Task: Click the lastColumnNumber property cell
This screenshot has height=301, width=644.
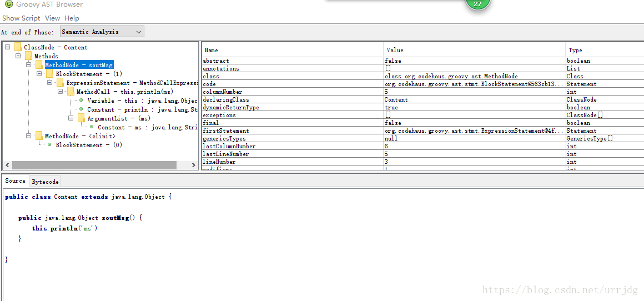Action: point(293,146)
